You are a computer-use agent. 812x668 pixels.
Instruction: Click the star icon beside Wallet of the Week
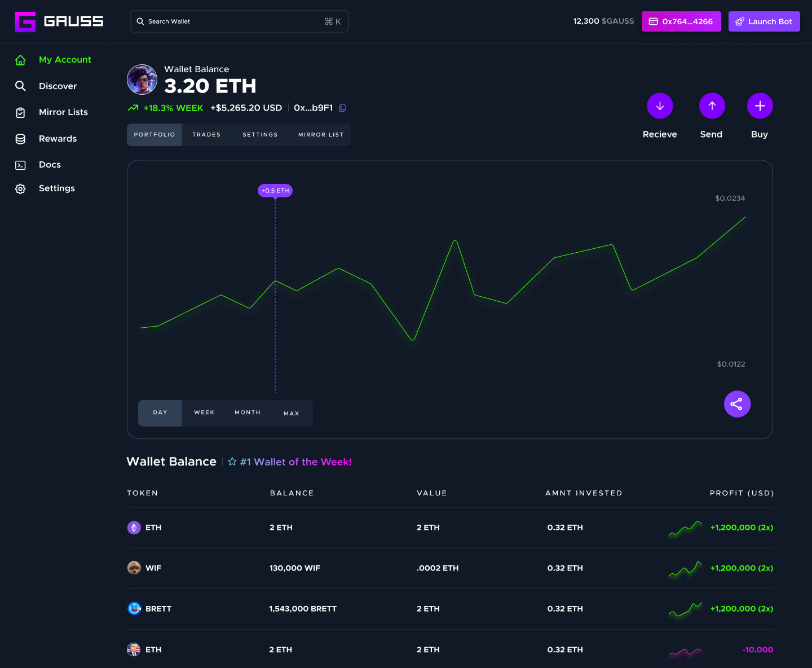232,462
